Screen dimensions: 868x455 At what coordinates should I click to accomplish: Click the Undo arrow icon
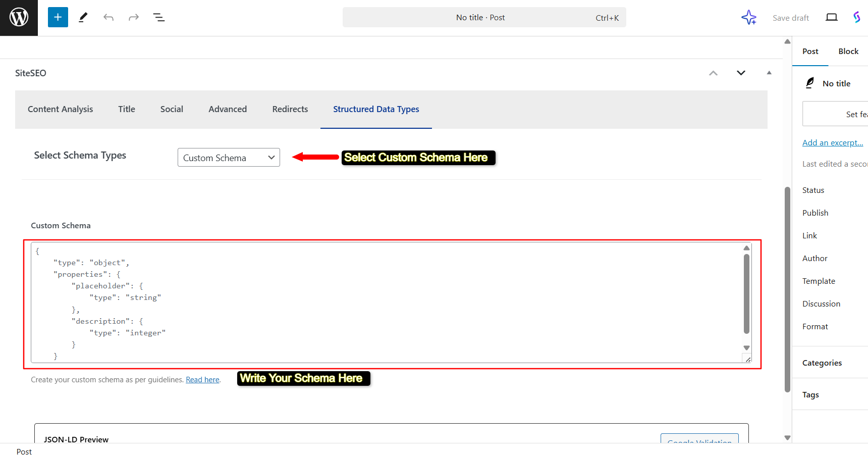[x=108, y=18]
